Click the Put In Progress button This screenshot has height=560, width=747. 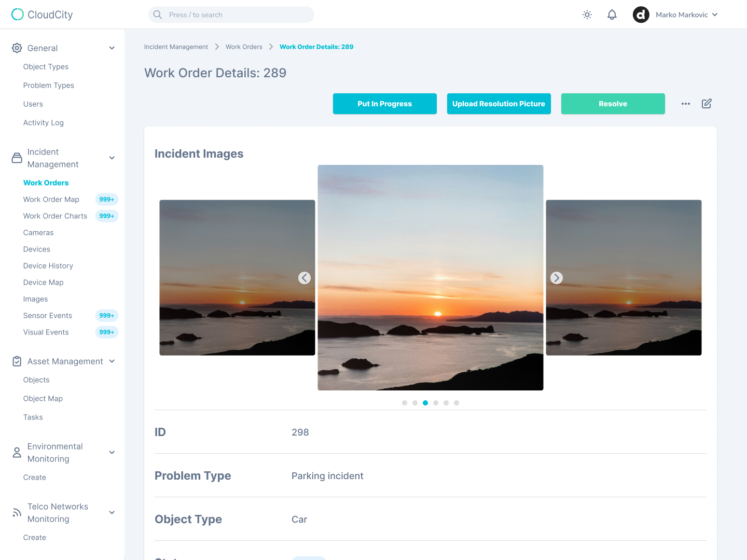(x=384, y=104)
